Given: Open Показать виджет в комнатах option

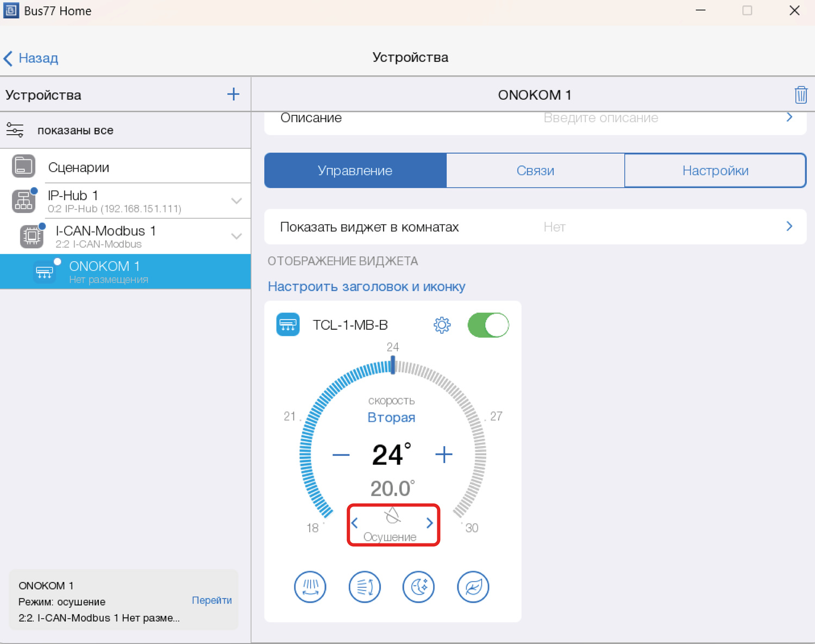Looking at the screenshot, I should 535,227.
